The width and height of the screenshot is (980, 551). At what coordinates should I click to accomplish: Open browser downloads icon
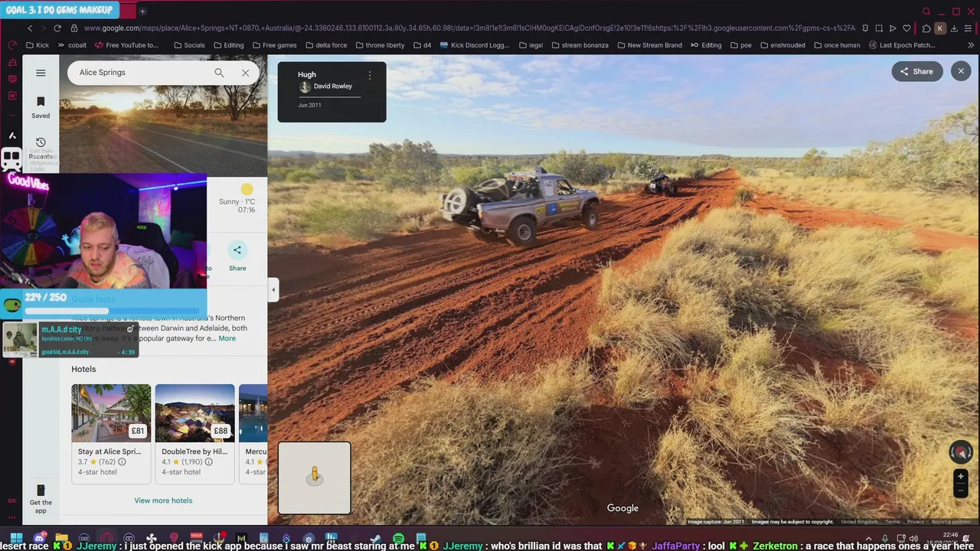(954, 28)
